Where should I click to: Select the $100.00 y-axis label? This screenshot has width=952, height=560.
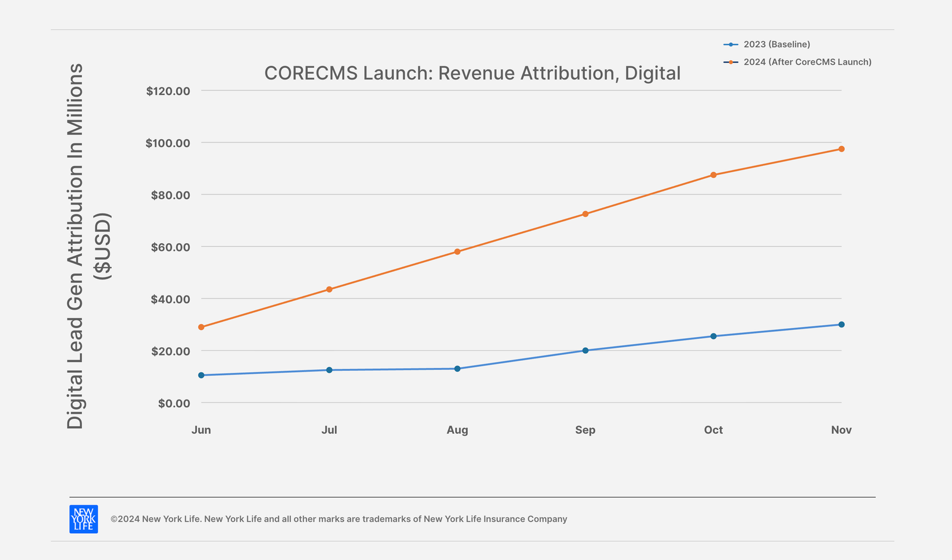coord(168,143)
